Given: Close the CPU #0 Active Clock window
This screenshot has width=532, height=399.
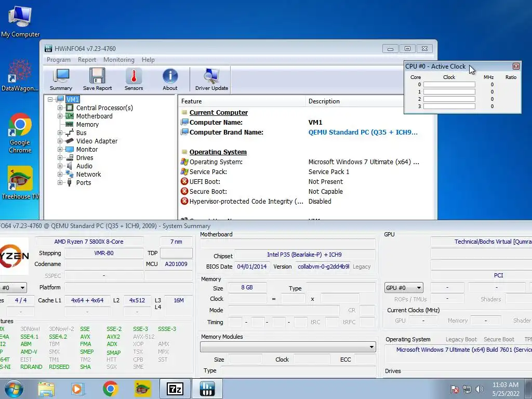Looking at the screenshot, I should (x=516, y=66).
